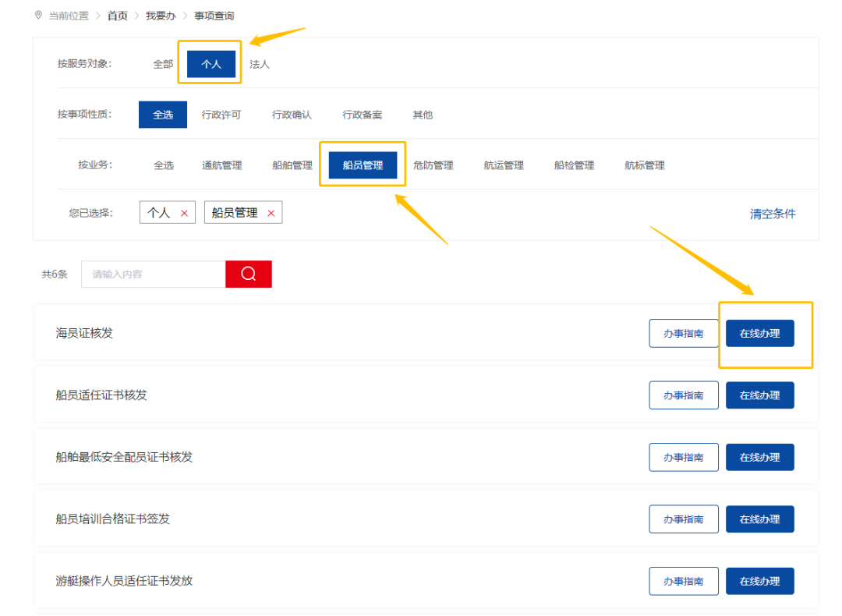The width and height of the screenshot is (842, 616).
Task: Remove the 船员管理 filter tag via its X
Action: coord(271,213)
